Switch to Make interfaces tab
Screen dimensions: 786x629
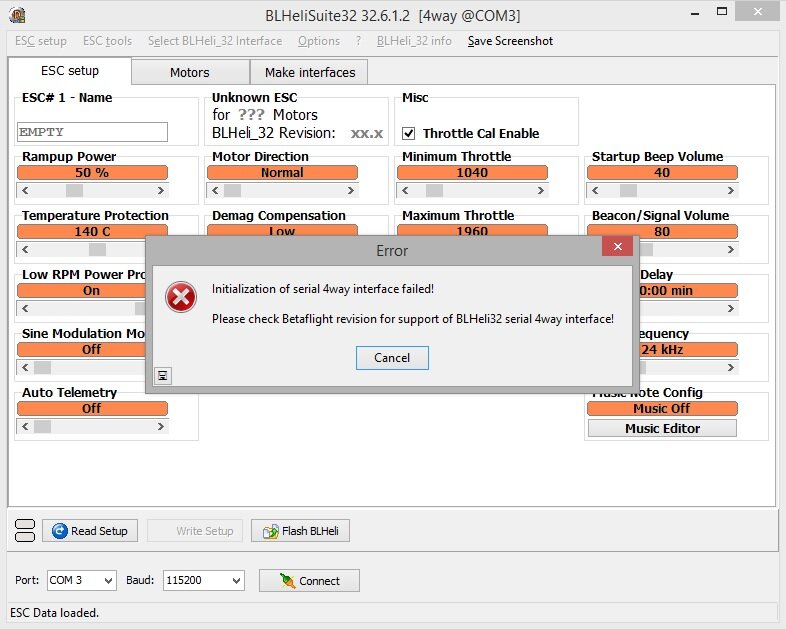(310, 73)
